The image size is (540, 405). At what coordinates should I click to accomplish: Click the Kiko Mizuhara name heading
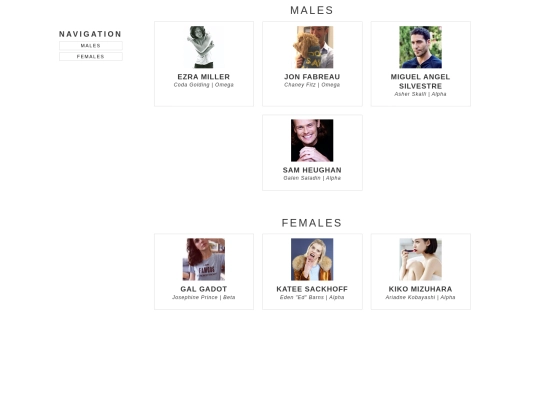pyautogui.click(x=420, y=289)
